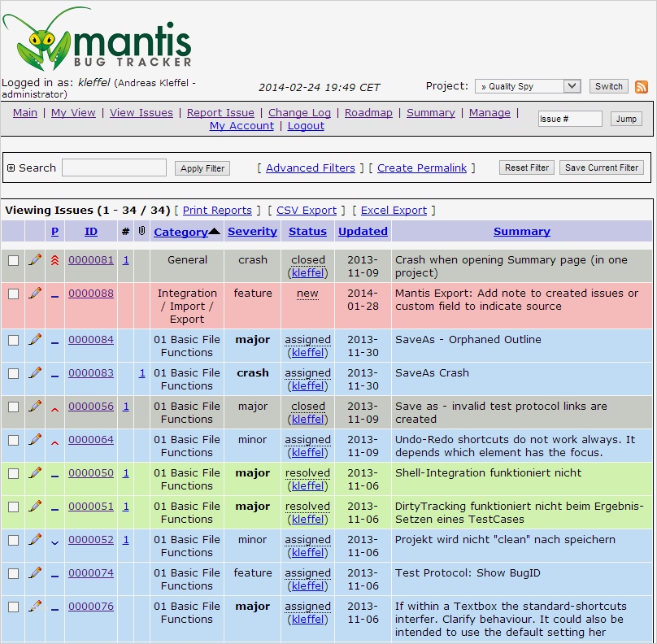Click the Reset Filter button
657x644 pixels.
pyautogui.click(x=527, y=168)
